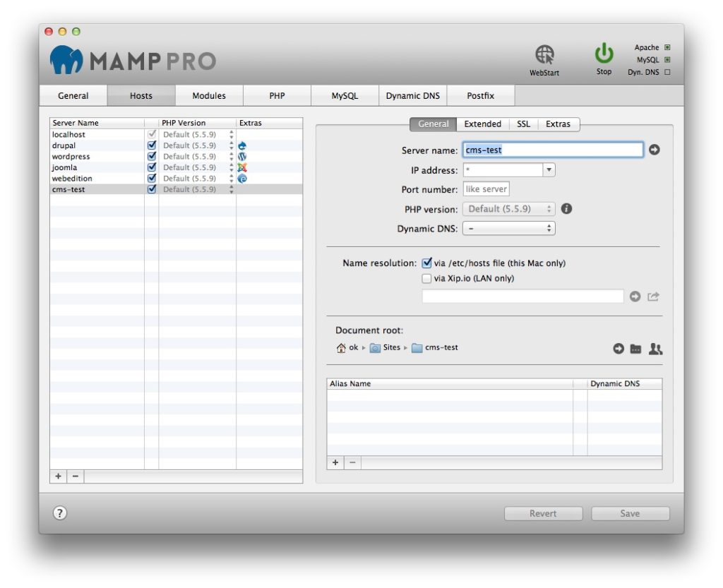
Task: Sort by Server Name column header
Action: click(97, 123)
